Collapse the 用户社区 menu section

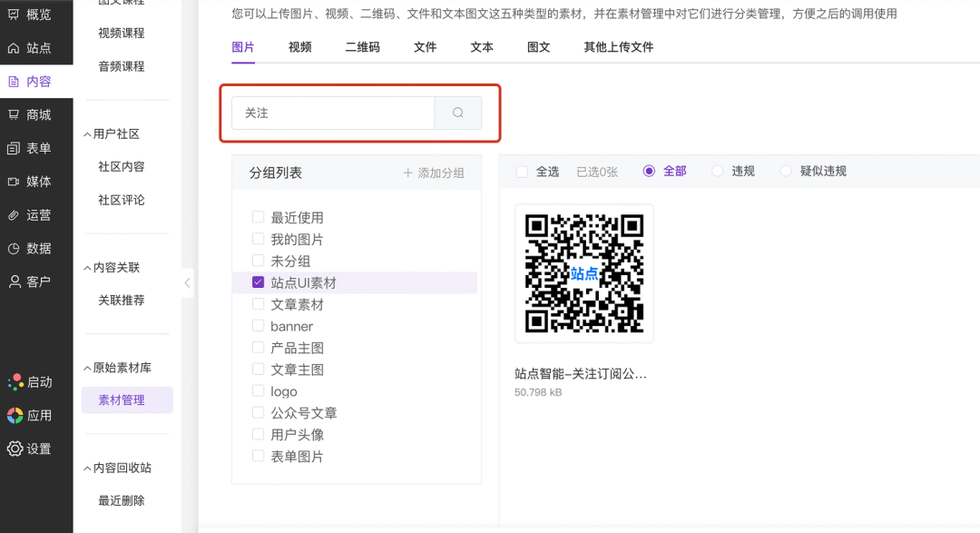point(87,134)
